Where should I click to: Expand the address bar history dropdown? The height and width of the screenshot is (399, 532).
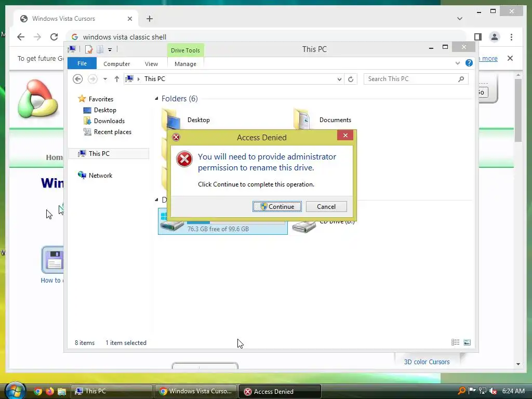339,79
